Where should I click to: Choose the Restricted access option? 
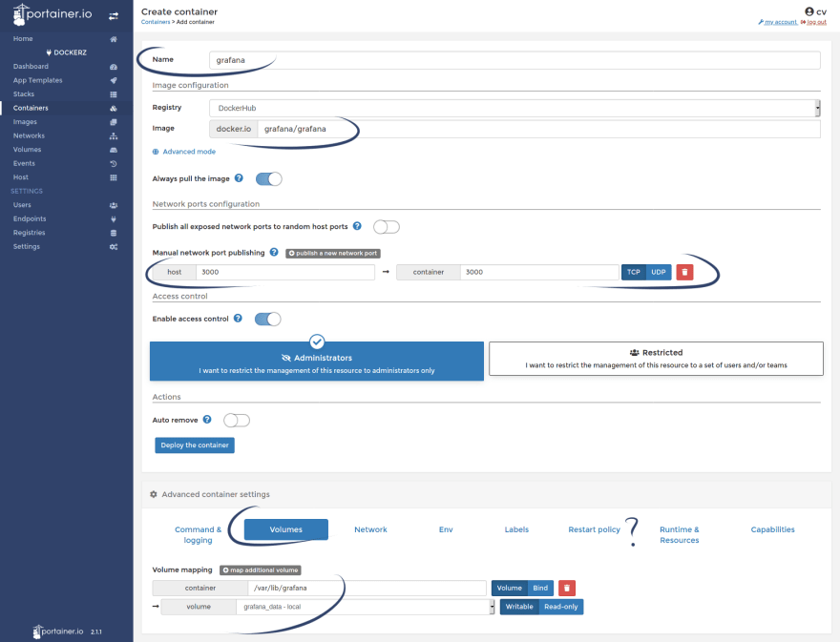[656, 359]
